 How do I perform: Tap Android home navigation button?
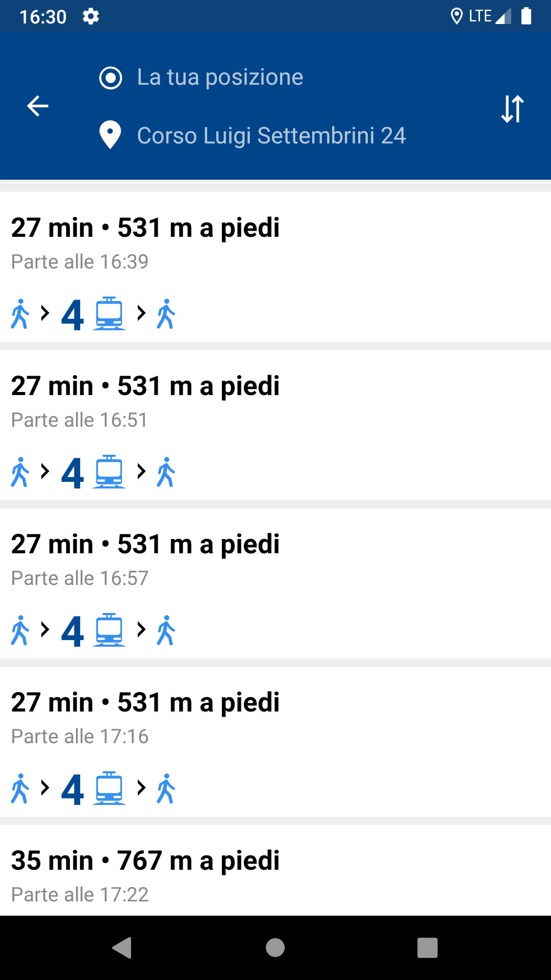(275, 948)
